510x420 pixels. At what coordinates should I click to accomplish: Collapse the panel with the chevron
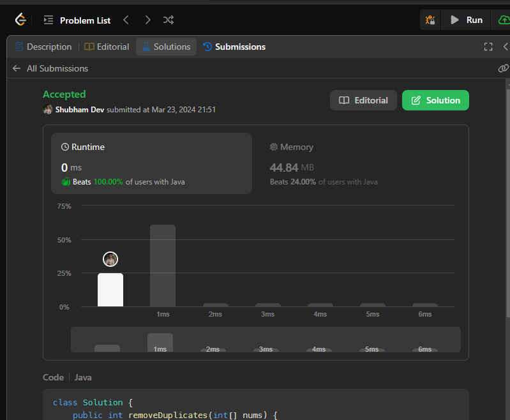tap(506, 47)
